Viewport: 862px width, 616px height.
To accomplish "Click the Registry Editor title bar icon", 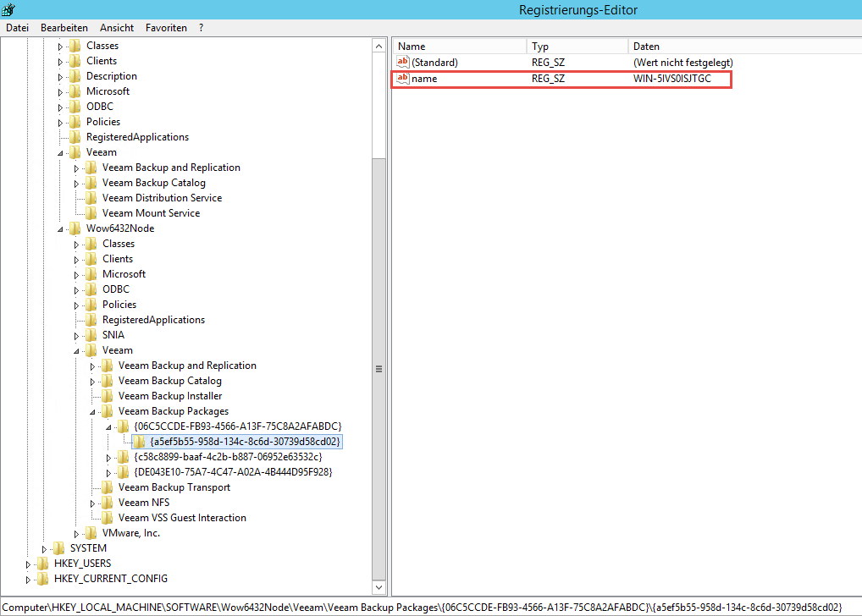I will click(8, 9).
